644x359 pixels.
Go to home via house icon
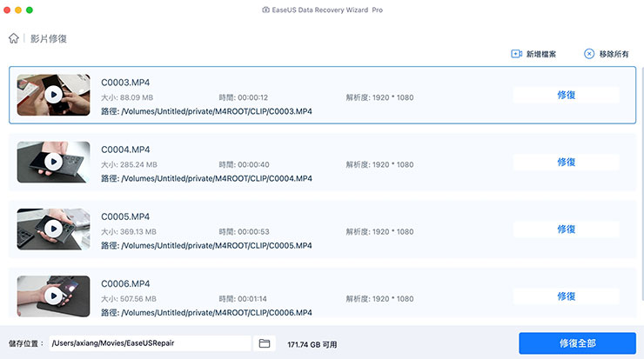click(14, 38)
